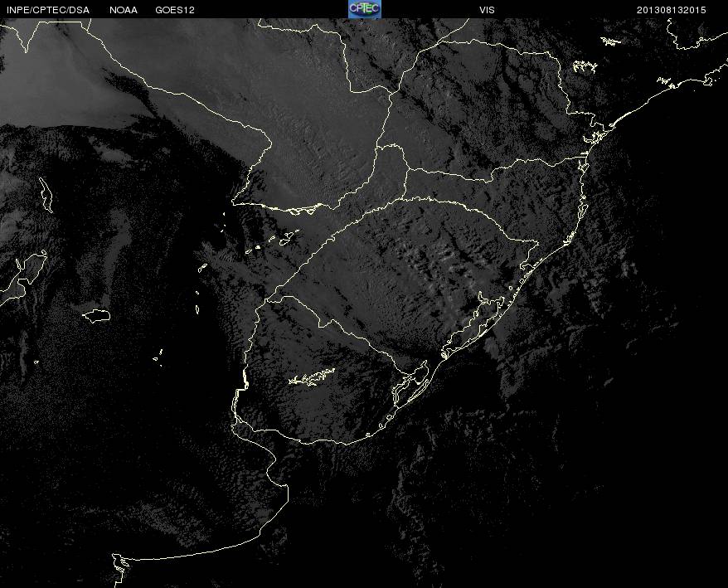The height and width of the screenshot is (588, 728).
Task: Click the INPE/CPTEC/DSA label
Action: pos(47,10)
